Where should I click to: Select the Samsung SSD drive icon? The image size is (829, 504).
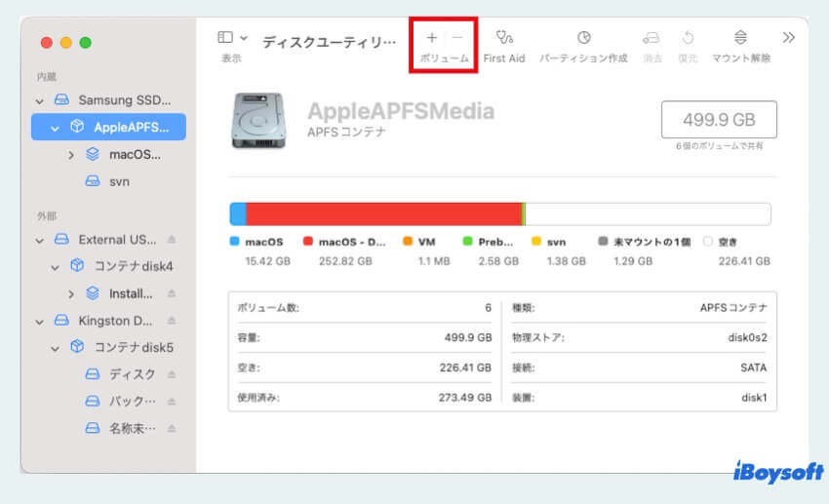[x=61, y=99]
